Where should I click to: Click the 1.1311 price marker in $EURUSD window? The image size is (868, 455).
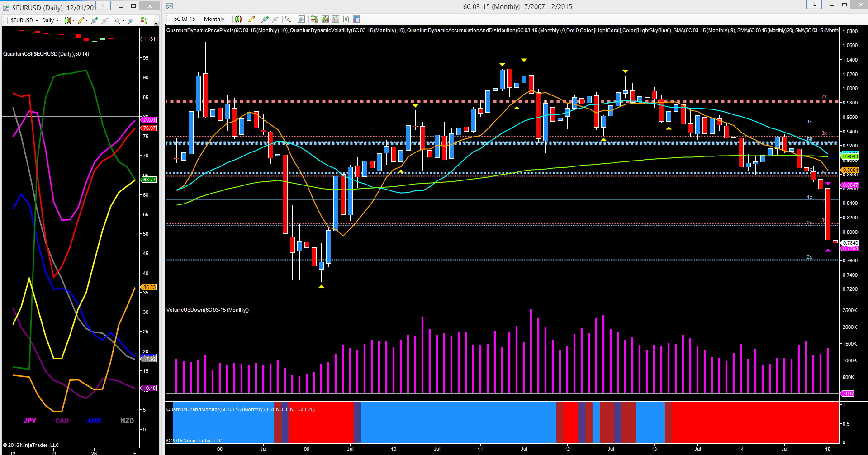tap(150, 39)
